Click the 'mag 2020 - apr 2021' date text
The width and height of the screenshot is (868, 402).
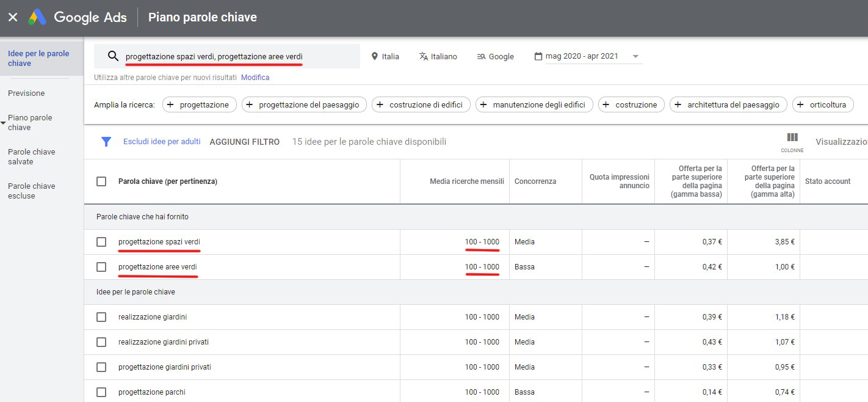click(x=582, y=56)
